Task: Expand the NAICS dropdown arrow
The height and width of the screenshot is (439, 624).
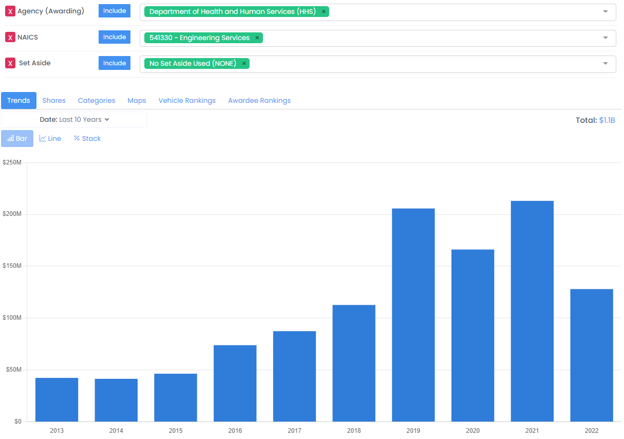Action: click(x=605, y=38)
